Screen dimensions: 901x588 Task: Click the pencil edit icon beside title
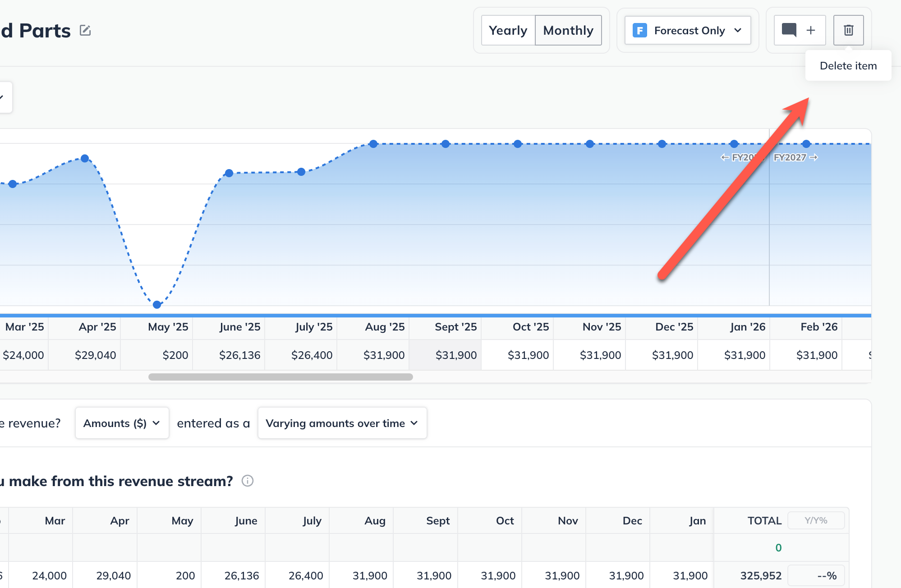85,30
